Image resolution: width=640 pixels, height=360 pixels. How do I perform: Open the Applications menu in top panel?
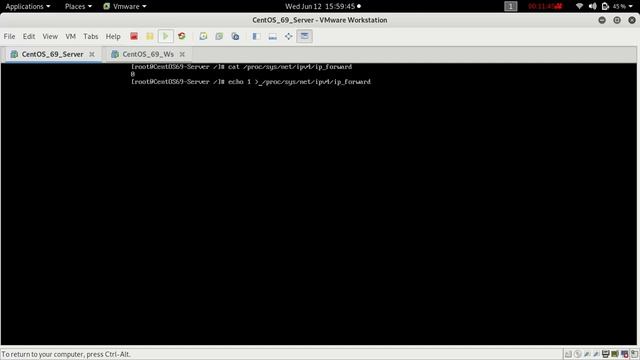tap(28, 6)
